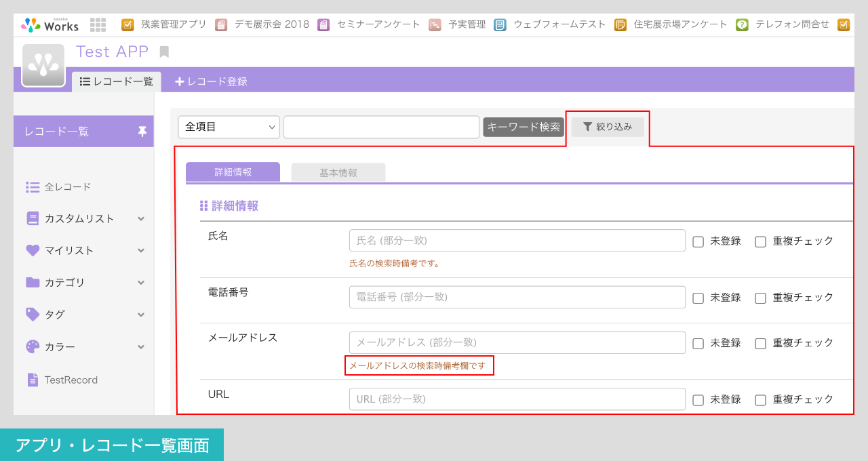Select the 詳細情報 filter tab

233,172
